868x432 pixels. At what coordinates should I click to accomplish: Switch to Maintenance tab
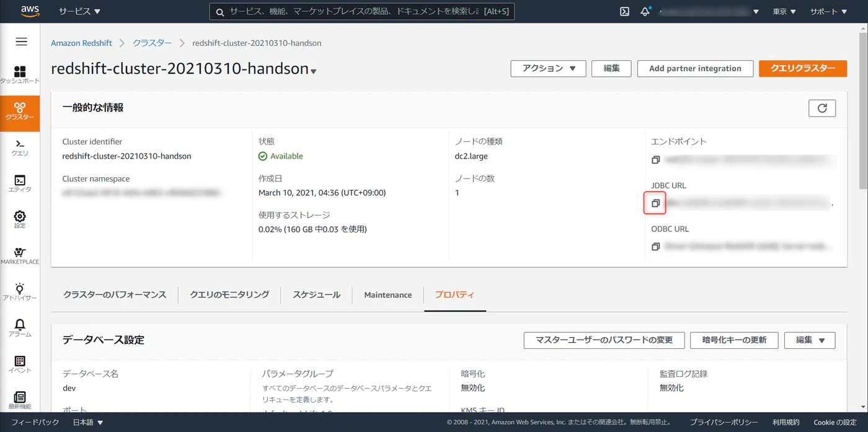388,295
